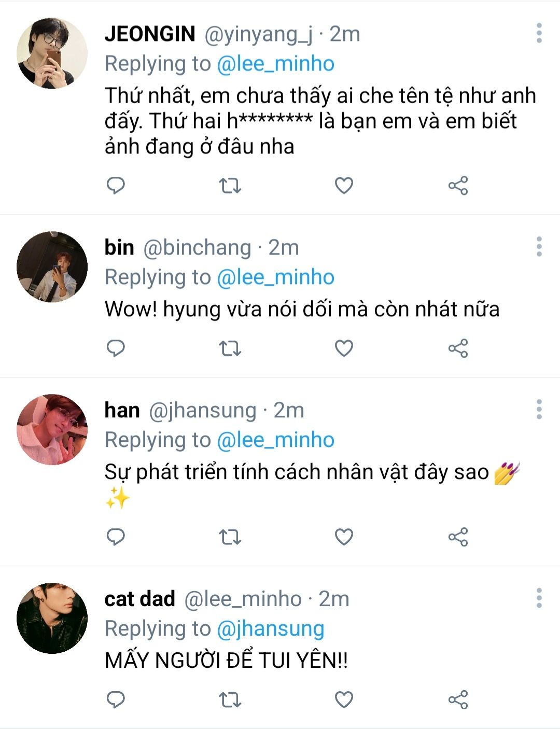Open more options on bin's tweet
560x729 pixels.
tap(539, 247)
